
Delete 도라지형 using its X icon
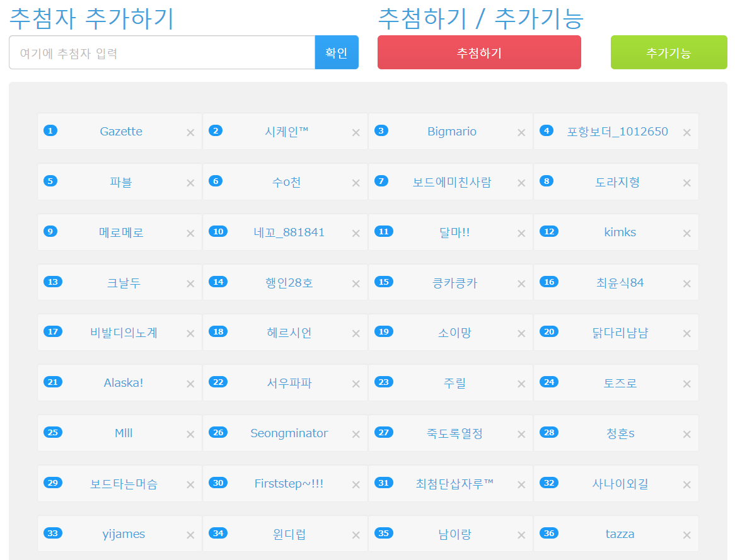pyautogui.click(x=686, y=183)
